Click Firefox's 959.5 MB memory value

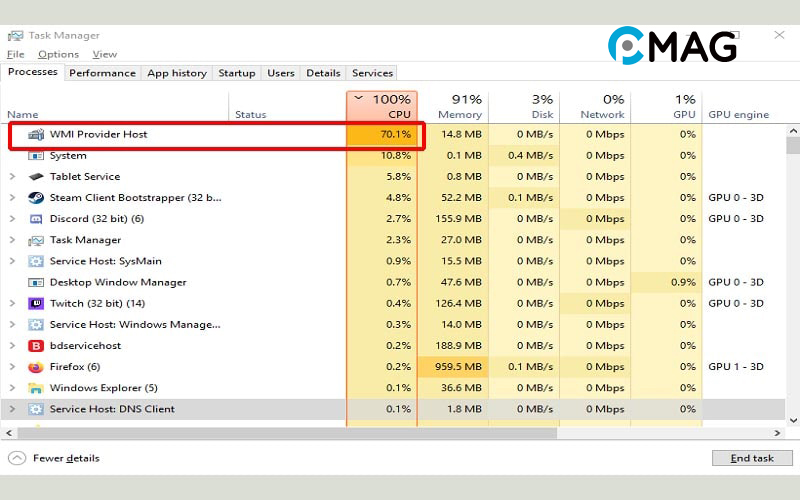click(x=458, y=367)
